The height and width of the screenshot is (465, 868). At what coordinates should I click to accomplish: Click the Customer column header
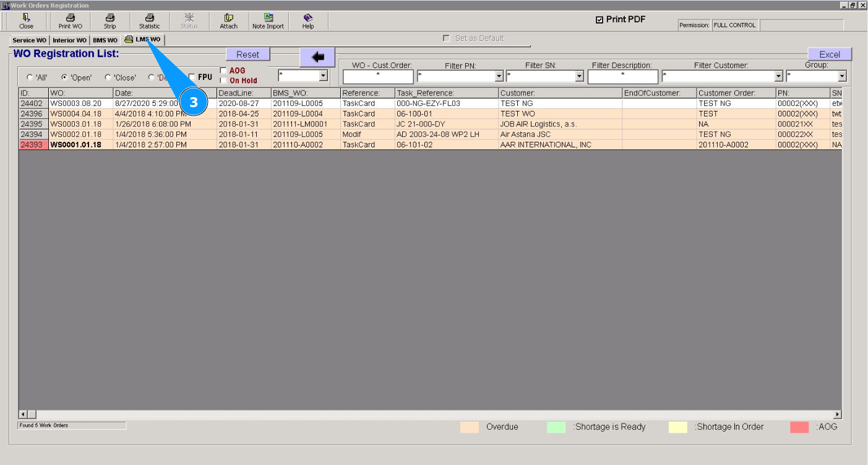[x=561, y=93]
